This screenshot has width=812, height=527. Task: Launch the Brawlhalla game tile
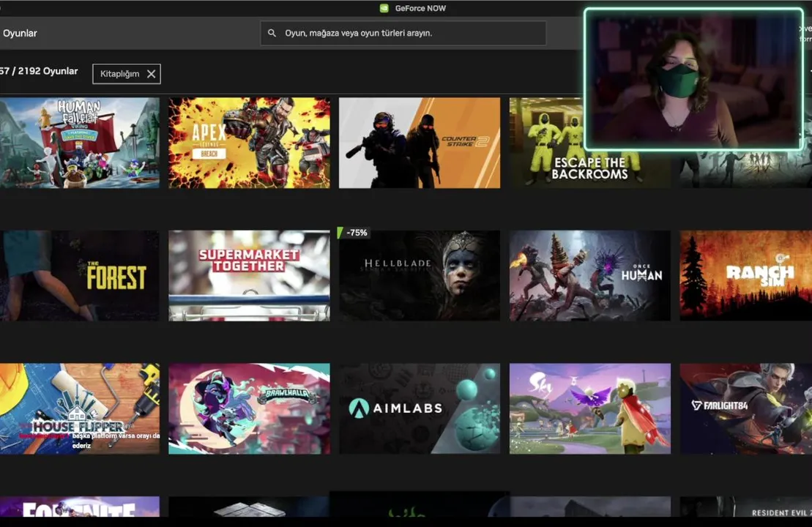tap(249, 408)
